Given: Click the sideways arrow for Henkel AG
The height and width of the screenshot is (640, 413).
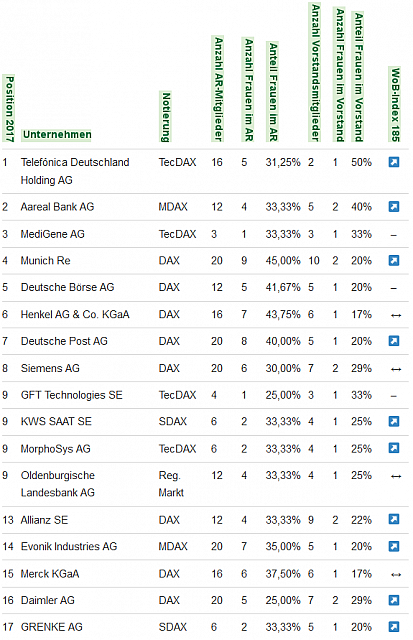Looking at the screenshot, I should pyautogui.click(x=396, y=315).
